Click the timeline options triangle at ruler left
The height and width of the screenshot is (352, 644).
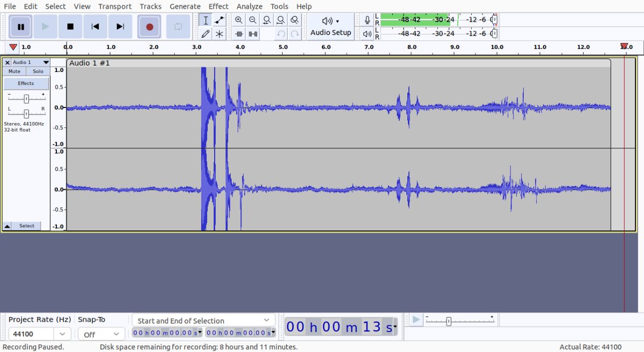13,47
